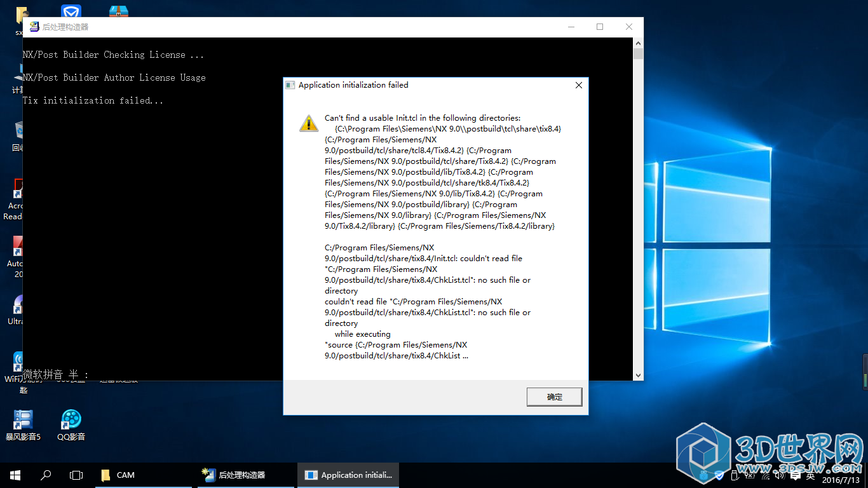Click the console vertical scrollbar thumb

(x=639, y=53)
